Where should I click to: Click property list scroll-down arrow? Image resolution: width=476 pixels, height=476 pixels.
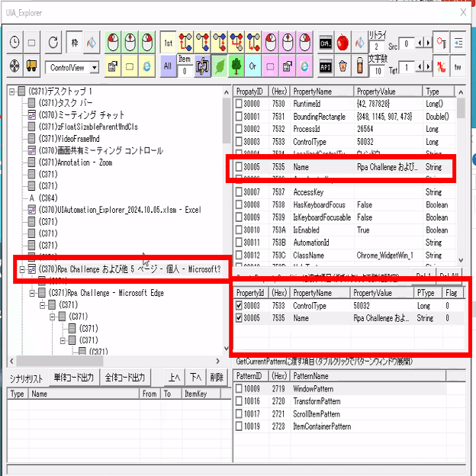click(461, 260)
